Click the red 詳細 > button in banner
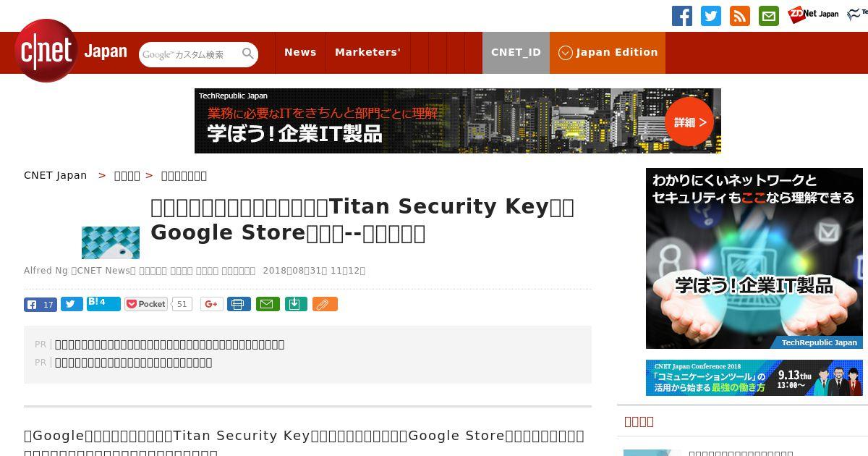The width and height of the screenshot is (868, 456). [x=689, y=122]
